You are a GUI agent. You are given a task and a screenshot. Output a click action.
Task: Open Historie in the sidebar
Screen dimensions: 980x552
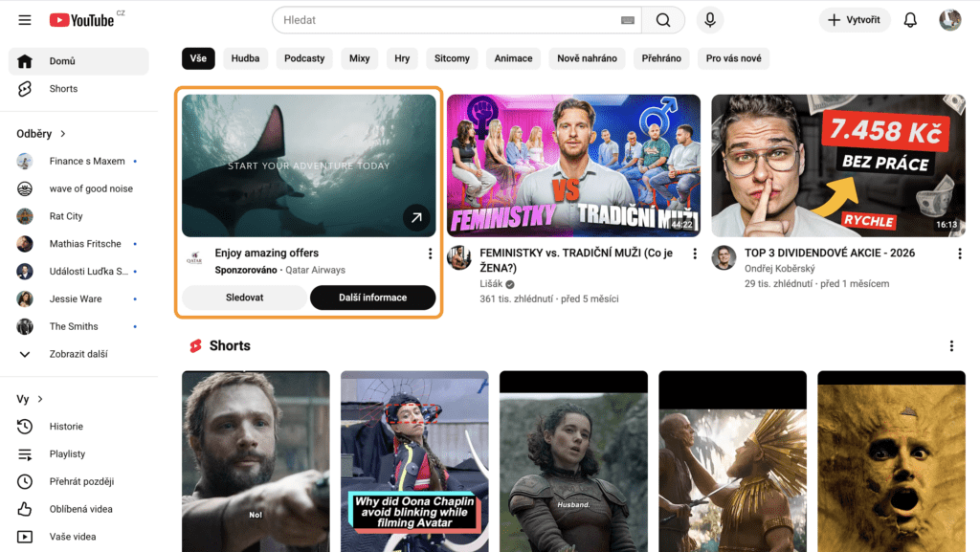(66, 427)
